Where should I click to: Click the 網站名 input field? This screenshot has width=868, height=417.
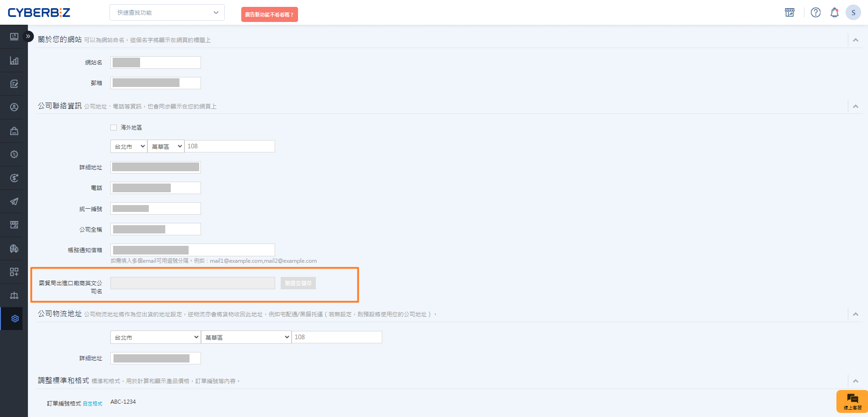point(156,63)
